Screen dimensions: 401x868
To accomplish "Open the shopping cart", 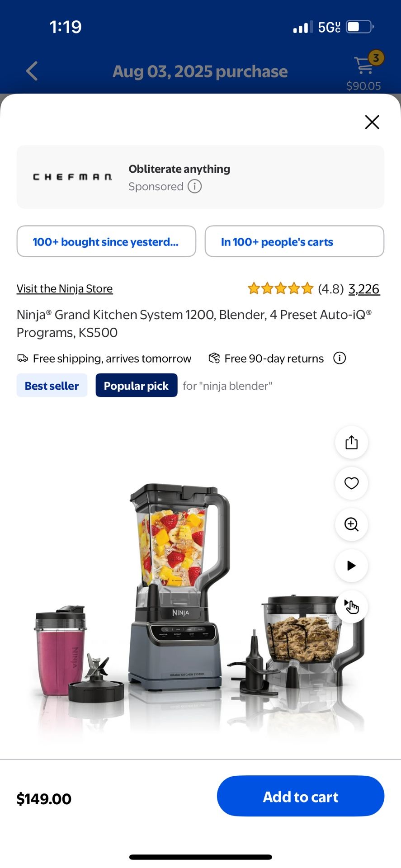I will click(364, 66).
